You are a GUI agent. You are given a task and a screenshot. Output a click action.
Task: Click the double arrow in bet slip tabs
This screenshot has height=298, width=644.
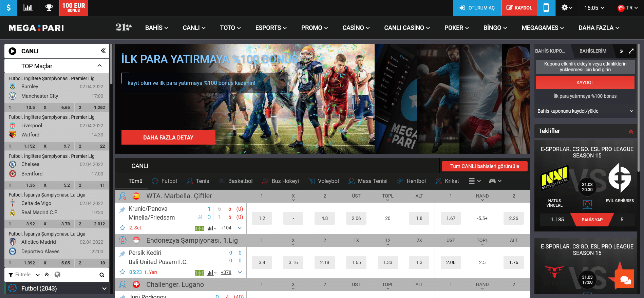pos(621,51)
